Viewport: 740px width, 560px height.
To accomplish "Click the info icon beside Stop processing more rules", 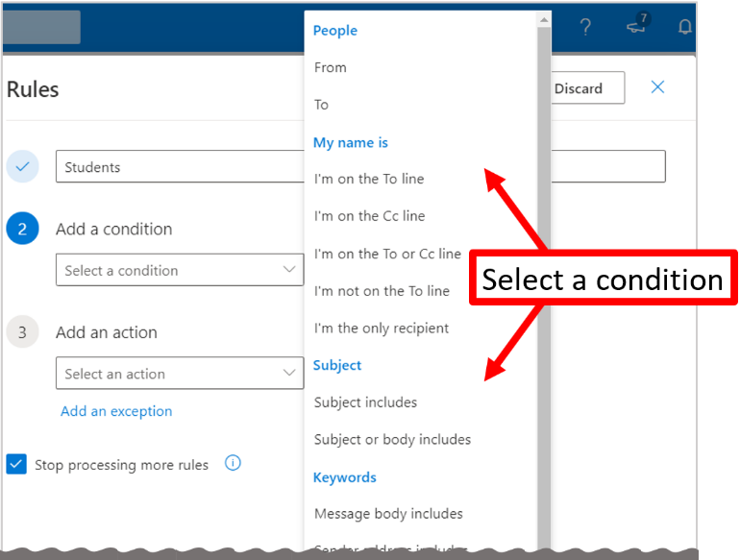I will 233,463.
